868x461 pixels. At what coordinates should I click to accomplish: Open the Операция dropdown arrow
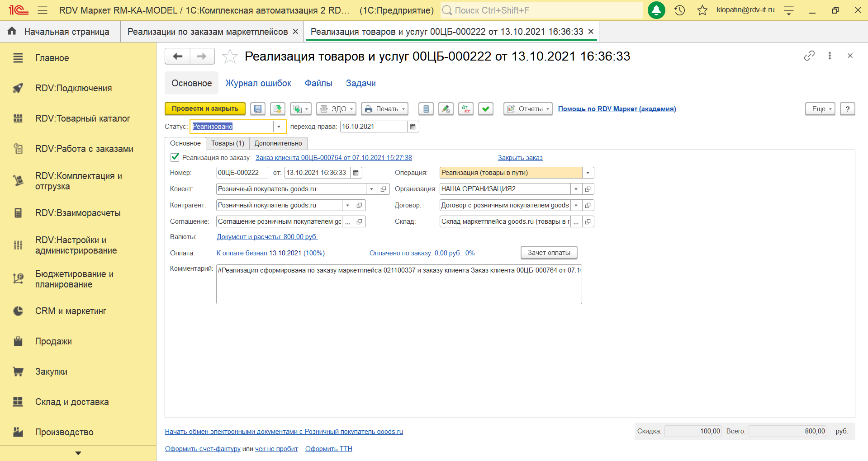(x=588, y=173)
